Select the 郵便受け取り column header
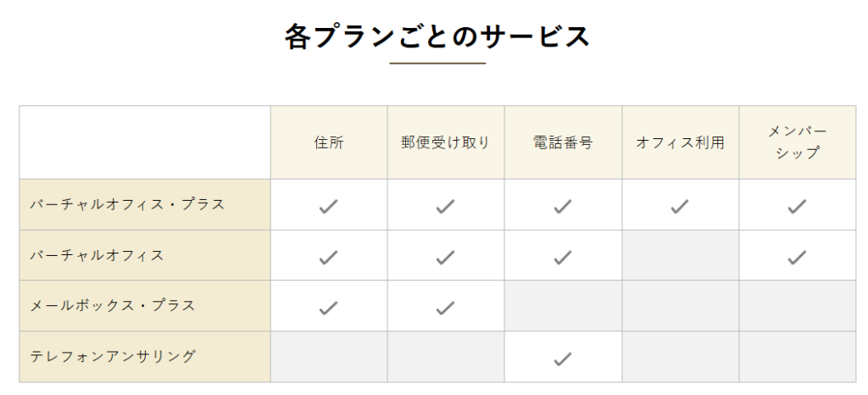The height and width of the screenshot is (395, 868). pos(446,142)
